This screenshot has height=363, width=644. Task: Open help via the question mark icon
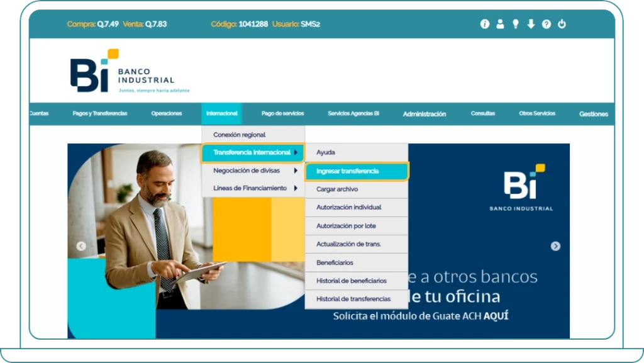click(x=547, y=24)
